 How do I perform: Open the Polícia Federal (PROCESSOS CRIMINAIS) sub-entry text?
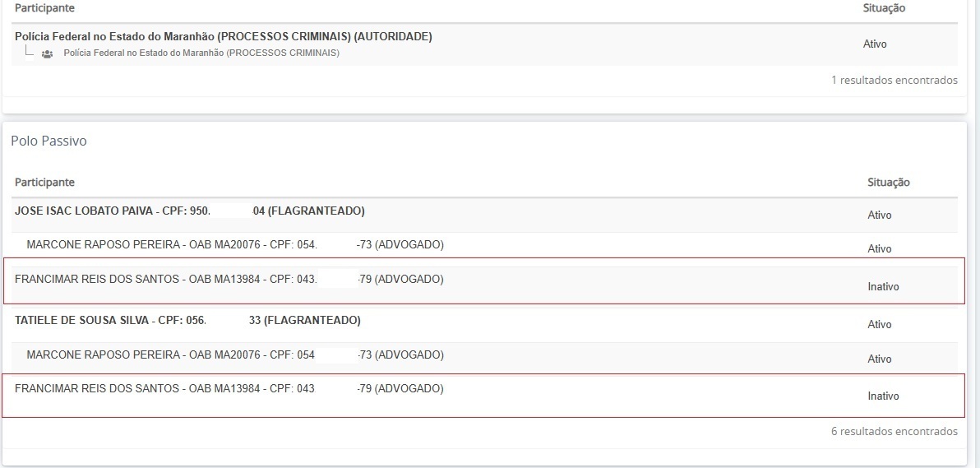click(201, 53)
